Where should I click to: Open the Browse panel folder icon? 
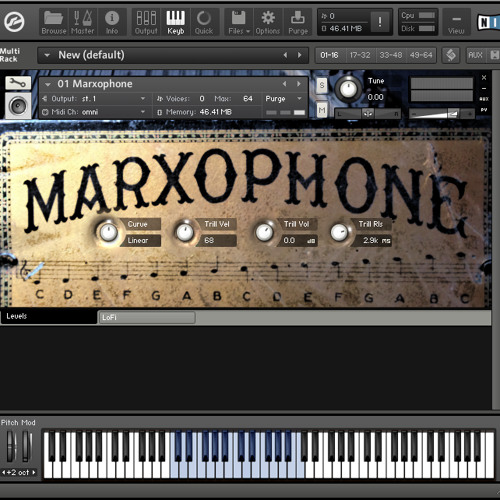tap(54, 22)
